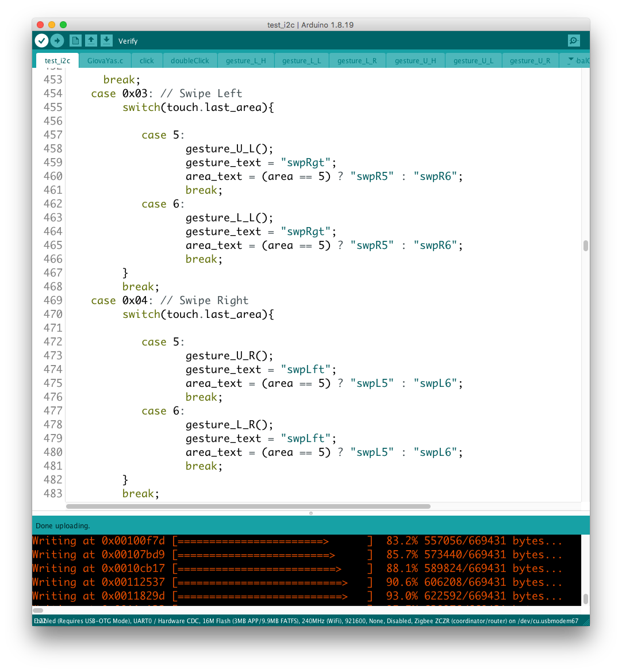Select the doubleClick tab
Screen dimensions: 622x672
pyautogui.click(x=190, y=60)
